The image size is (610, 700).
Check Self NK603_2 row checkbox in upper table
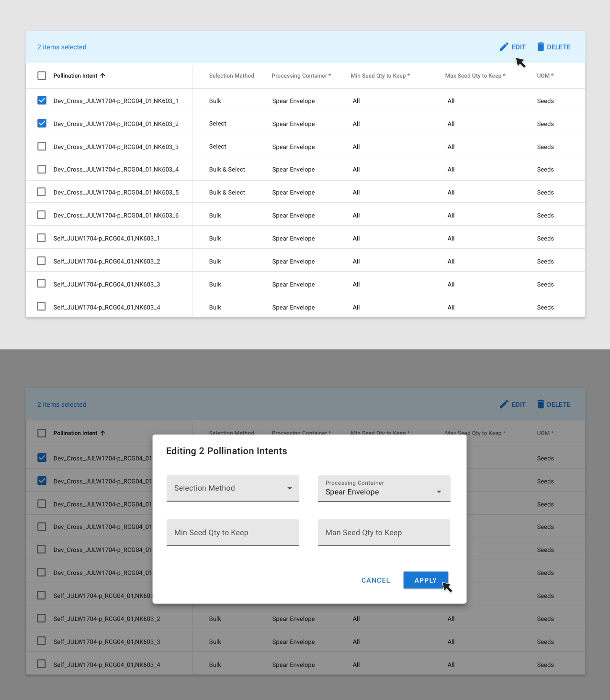pos(42,261)
